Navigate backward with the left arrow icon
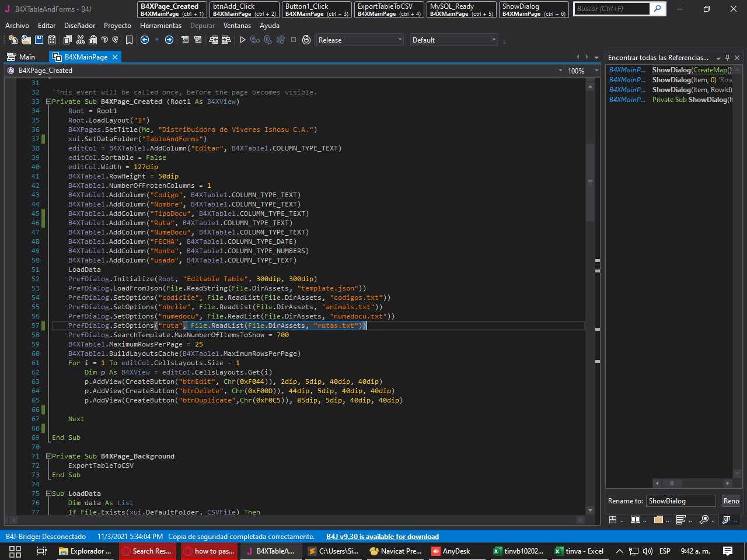Screen dimensions: 747x560 pos(145,40)
